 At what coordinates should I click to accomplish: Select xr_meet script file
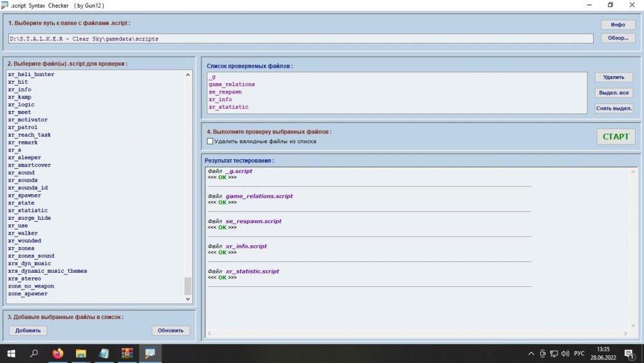(x=20, y=112)
